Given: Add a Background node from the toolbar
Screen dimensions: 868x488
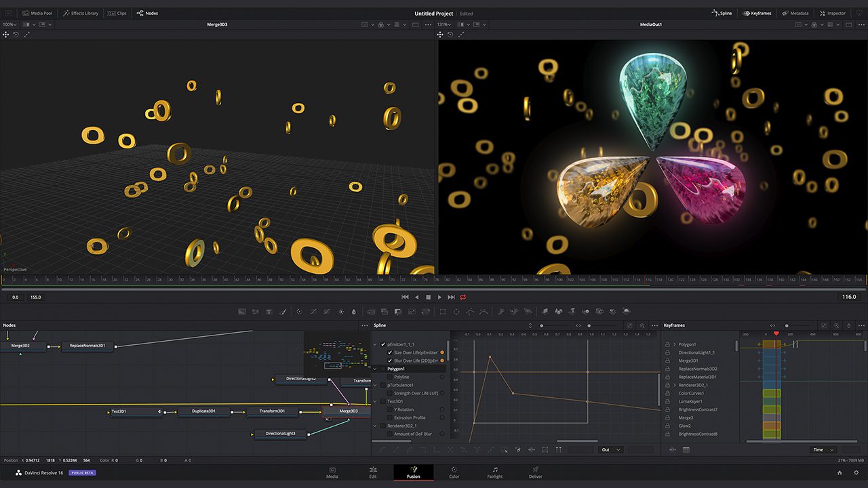Looking at the screenshot, I should tap(241, 312).
